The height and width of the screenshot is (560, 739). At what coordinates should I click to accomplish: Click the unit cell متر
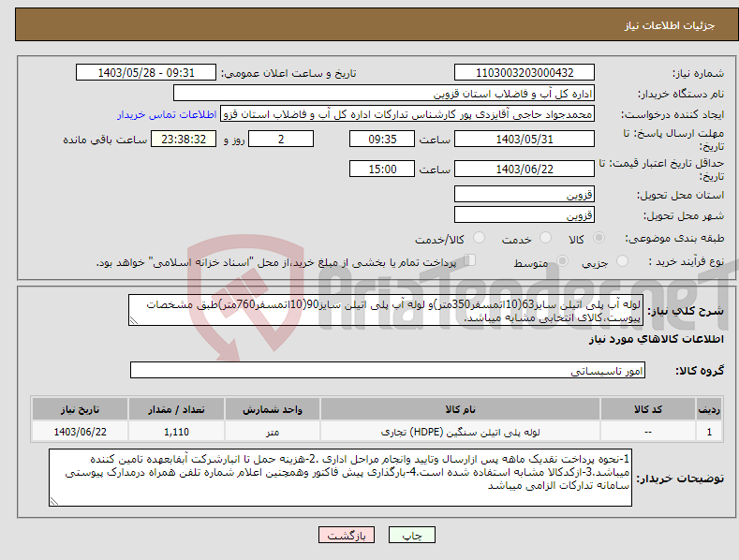(x=273, y=432)
